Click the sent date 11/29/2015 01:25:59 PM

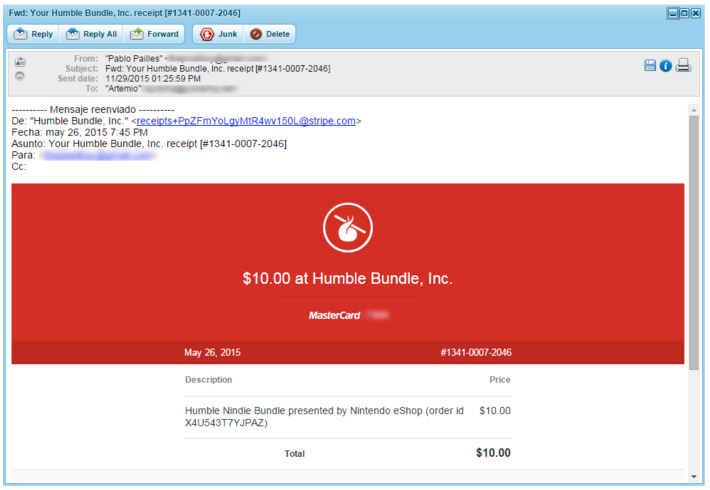[x=153, y=79]
